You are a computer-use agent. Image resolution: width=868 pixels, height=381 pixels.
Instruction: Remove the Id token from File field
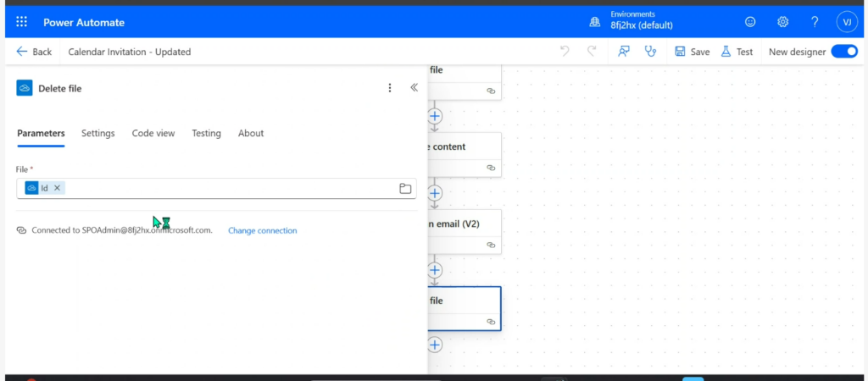pos(57,188)
